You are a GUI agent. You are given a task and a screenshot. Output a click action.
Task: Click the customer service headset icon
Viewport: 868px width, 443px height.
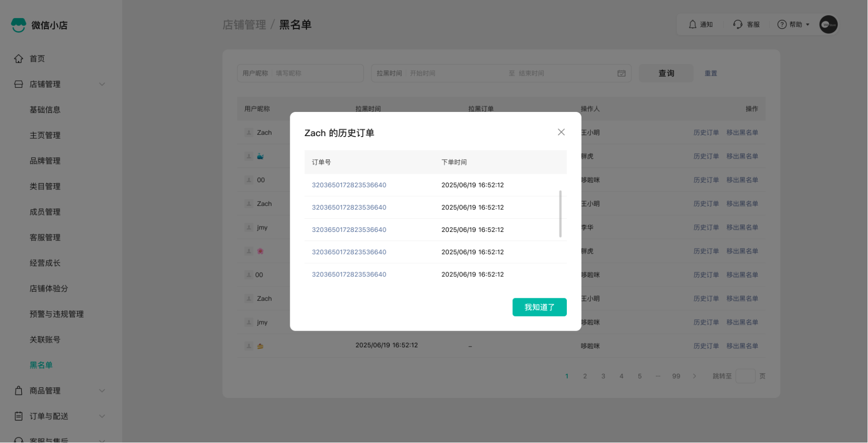(x=738, y=25)
